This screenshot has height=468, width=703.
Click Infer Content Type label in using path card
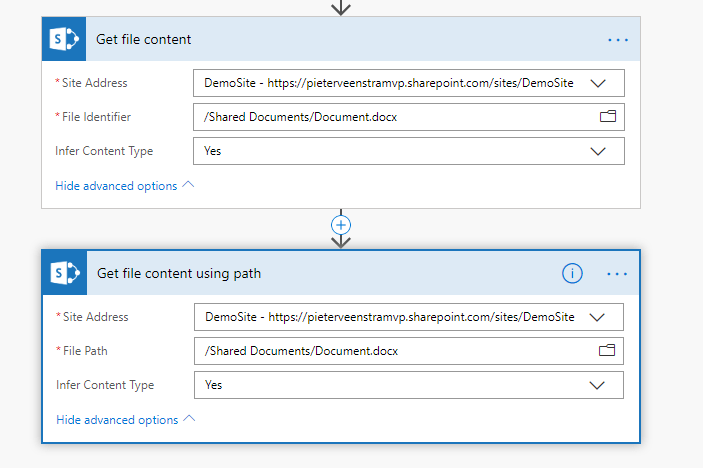point(105,385)
